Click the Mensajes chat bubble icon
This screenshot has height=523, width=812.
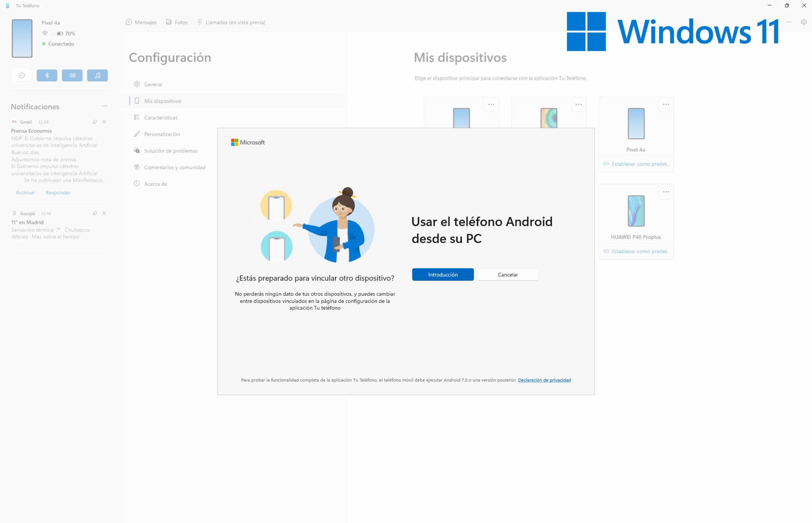pos(129,22)
